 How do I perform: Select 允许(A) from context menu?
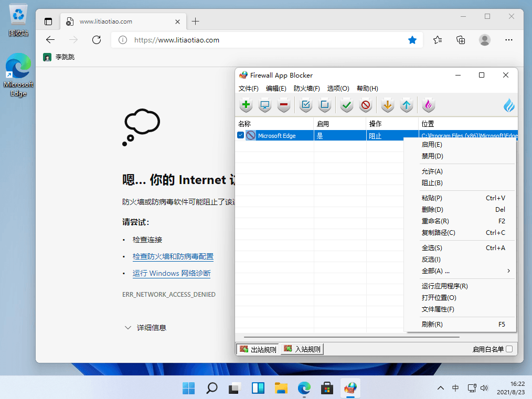(460, 171)
